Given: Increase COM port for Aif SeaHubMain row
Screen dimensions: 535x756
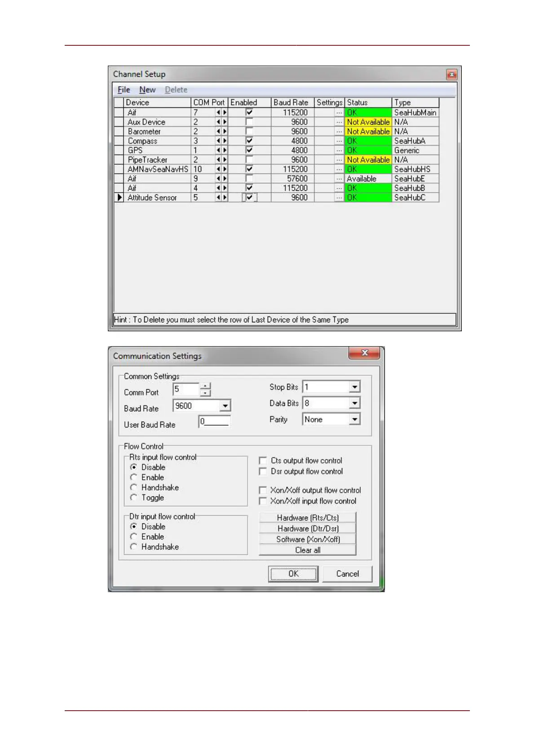Looking at the screenshot, I should pos(225,112).
